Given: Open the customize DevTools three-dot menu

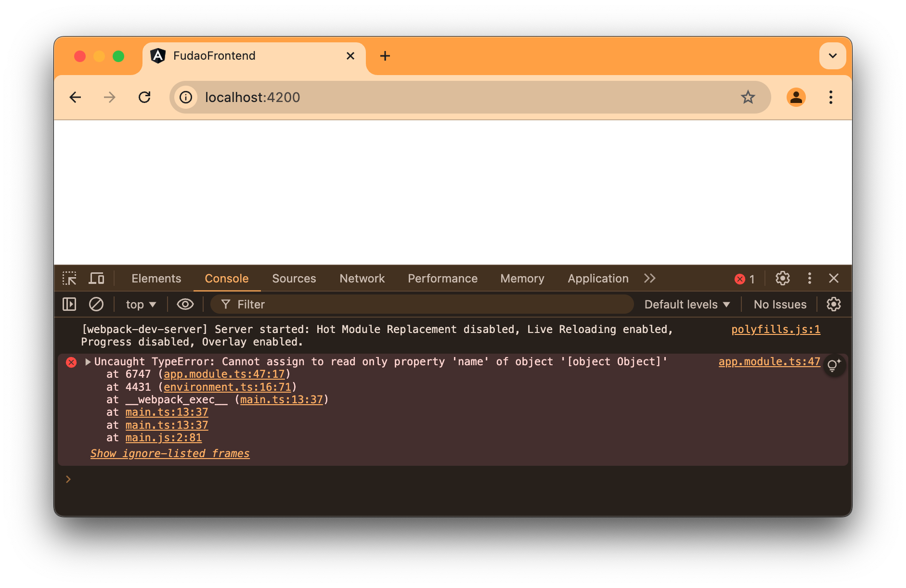Looking at the screenshot, I should pyautogui.click(x=809, y=278).
